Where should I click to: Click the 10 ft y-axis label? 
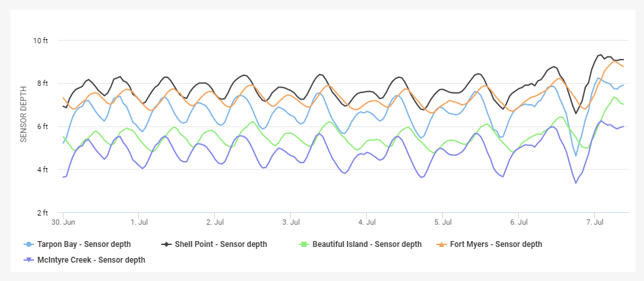(40, 41)
